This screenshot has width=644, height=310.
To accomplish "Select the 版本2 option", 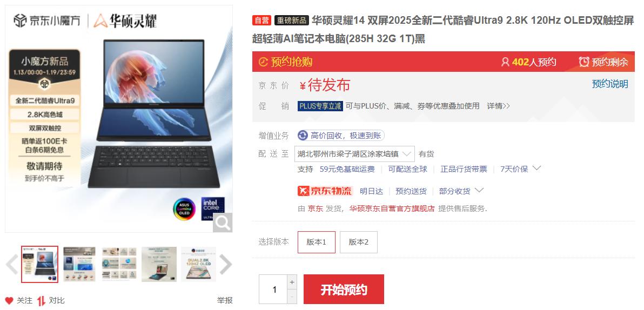I will pos(359,242).
